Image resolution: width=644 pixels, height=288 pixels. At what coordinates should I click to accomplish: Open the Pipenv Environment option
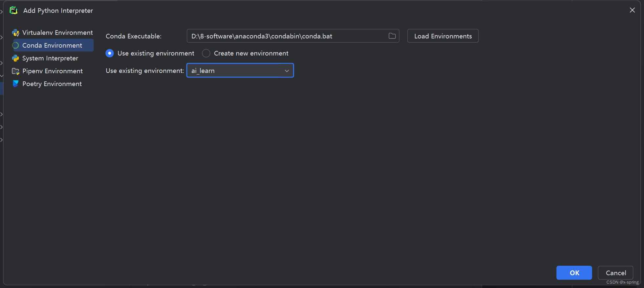[53, 71]
